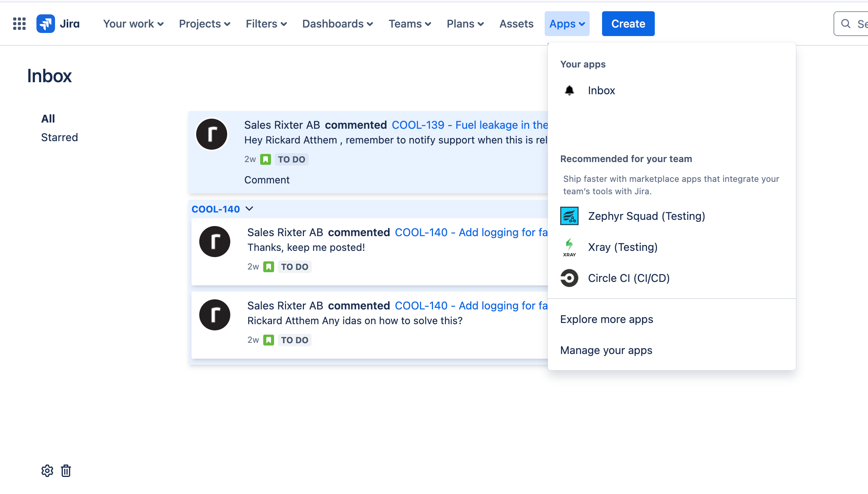Viewport: 868px width, 494px height.
Task: Click Explore more apps
Action: [606, 319]
